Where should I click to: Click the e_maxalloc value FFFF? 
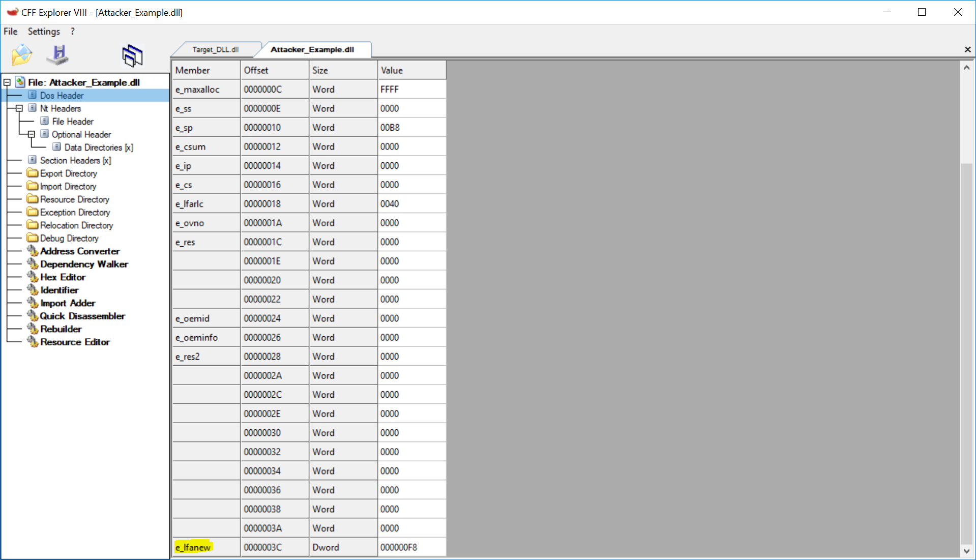tap(412, 89)
